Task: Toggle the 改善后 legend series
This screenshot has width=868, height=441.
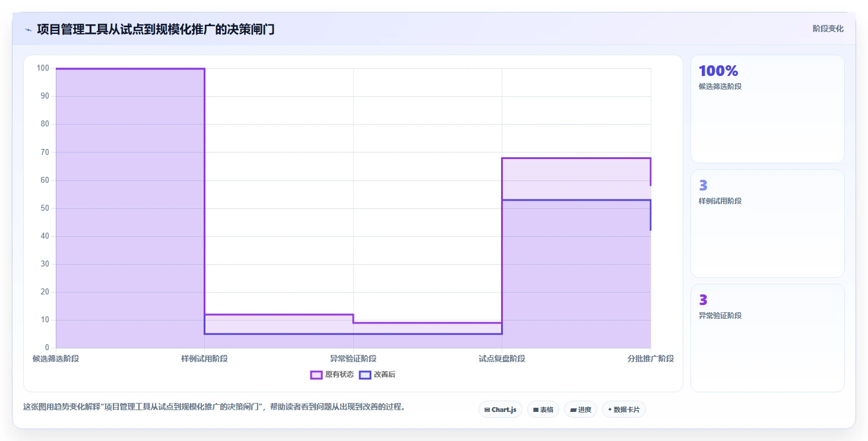Action: tap(378, 375)
